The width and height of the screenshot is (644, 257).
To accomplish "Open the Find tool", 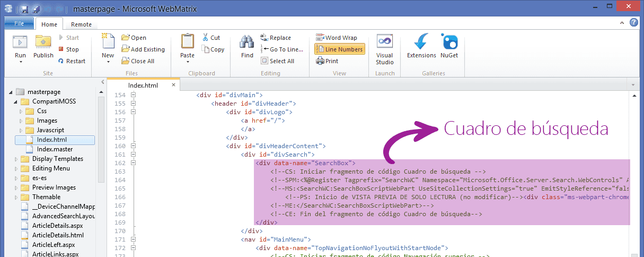I will pos(247,46).
